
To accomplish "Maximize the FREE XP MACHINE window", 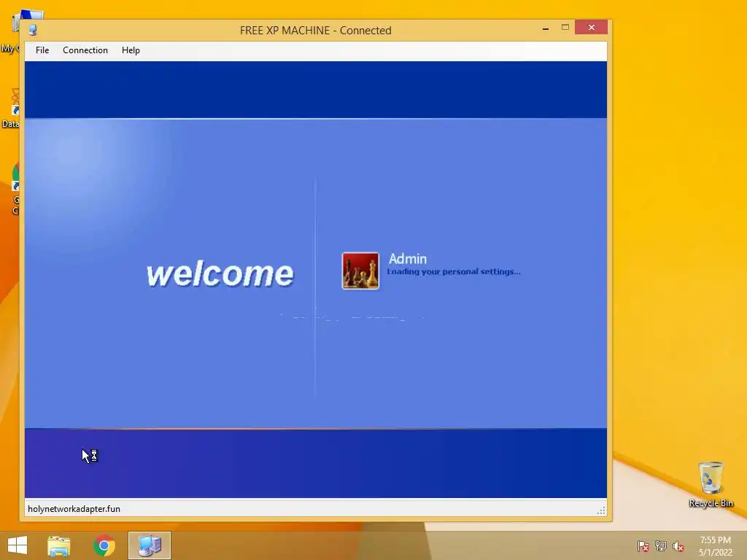I will click(565, 28).
